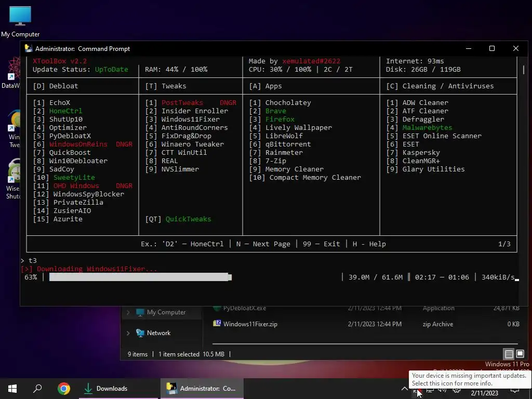Click the 340kiB/s download speed
The image size is (532, 399).
(498, 277)
